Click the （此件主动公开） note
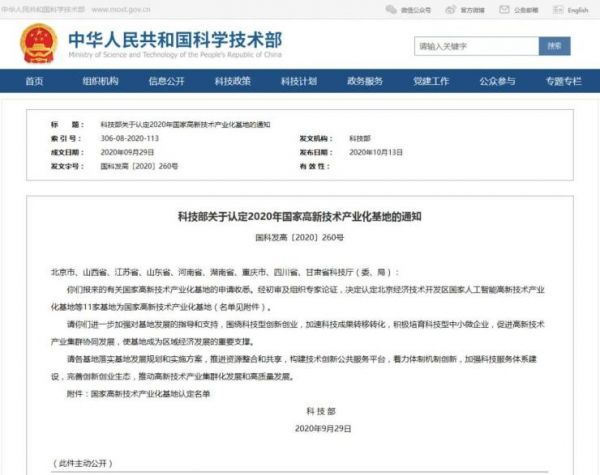The height and width of the screenshot is (475, 600). [x=83, y=463]
